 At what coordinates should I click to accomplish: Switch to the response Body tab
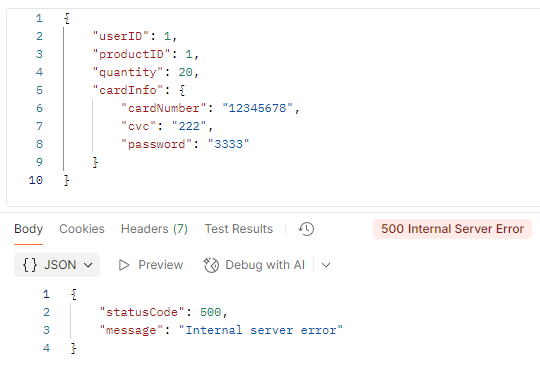pos(29,229)
